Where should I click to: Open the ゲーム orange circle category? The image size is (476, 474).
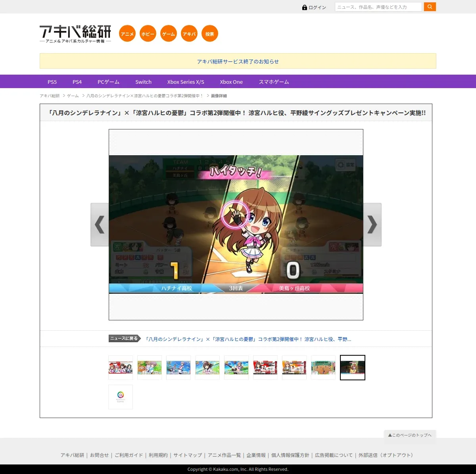(x=169, y=34)
